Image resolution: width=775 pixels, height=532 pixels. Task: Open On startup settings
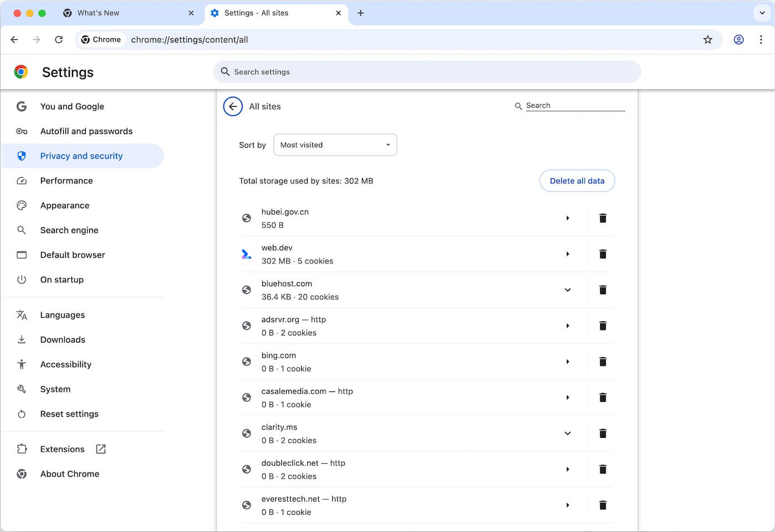tap(83, 280)
